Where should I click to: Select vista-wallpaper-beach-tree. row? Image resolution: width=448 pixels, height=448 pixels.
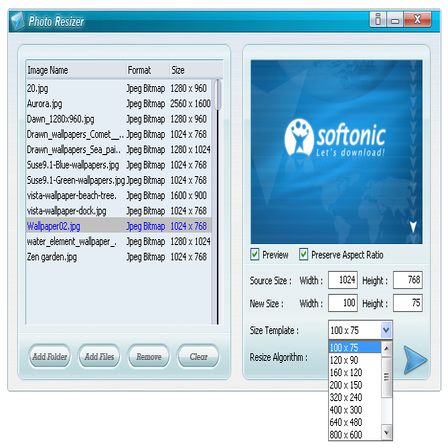[x=119, y=196]
